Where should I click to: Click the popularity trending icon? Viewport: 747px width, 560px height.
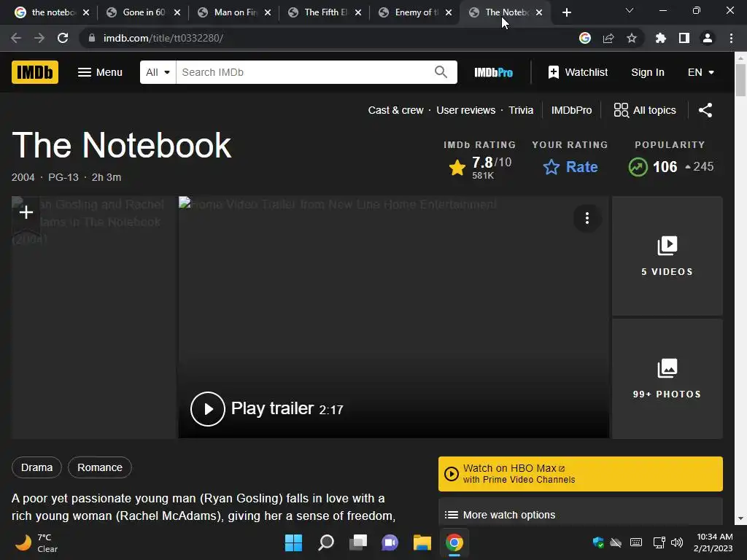(x=638, y=167)
